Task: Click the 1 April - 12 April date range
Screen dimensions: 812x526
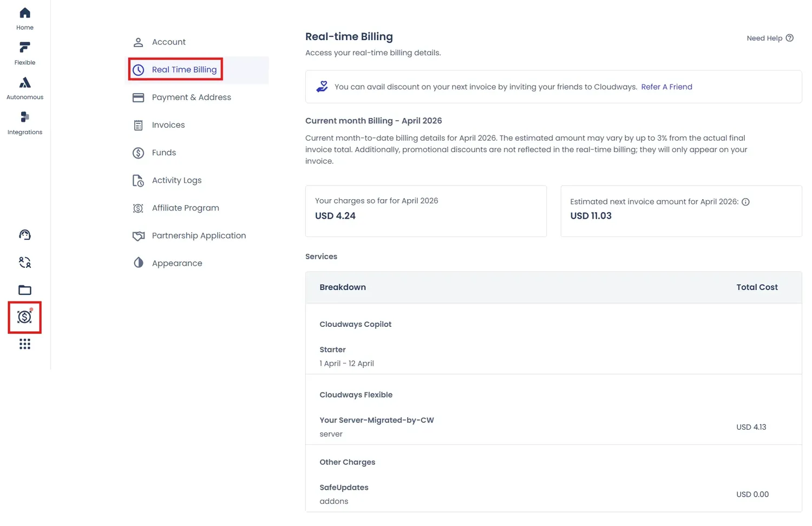Action: (347, 364)
